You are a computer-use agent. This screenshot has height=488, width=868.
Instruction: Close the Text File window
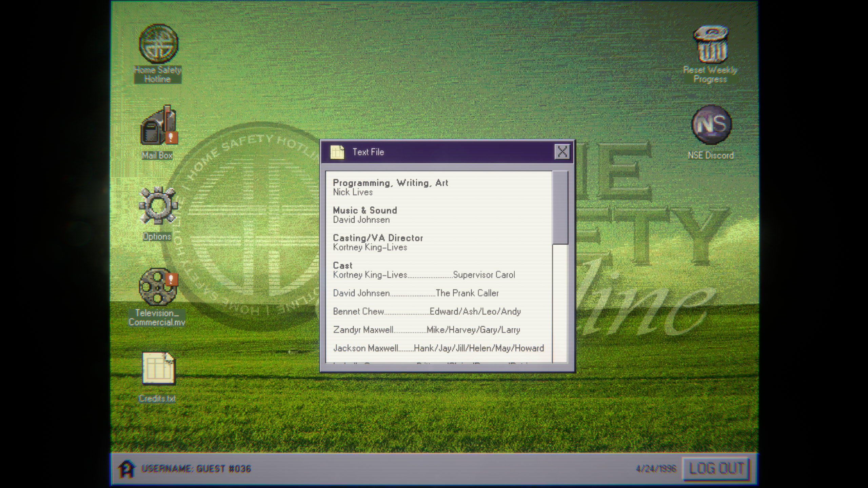point(562,152)
